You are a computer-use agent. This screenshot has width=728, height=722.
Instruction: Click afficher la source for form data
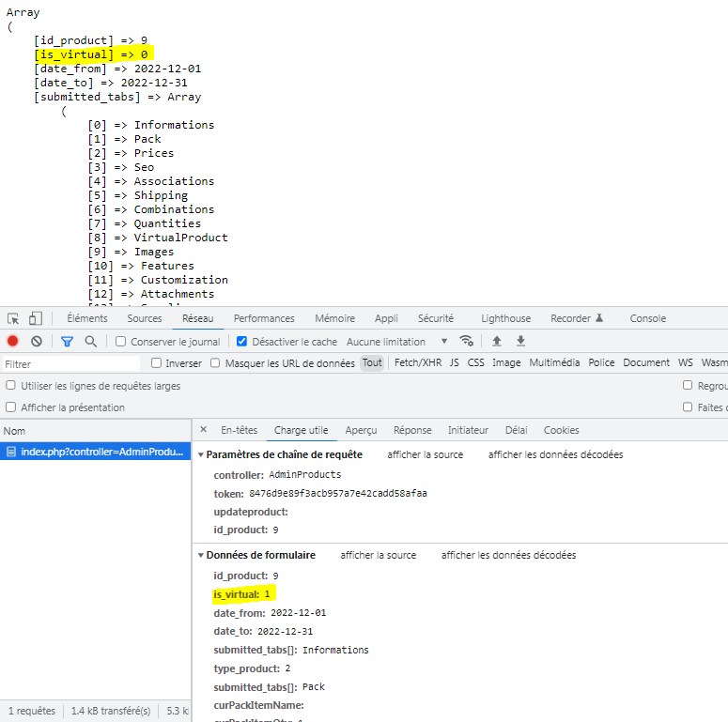point(378,555)
